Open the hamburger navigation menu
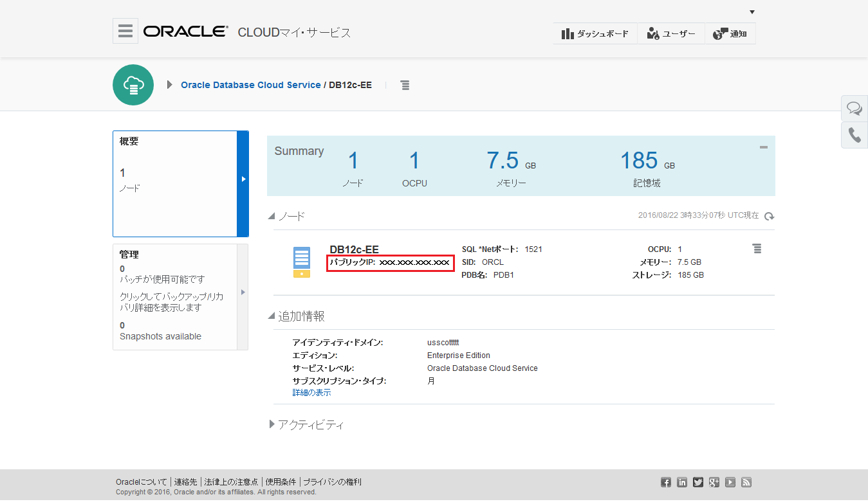This screenshot has height=504, width=868. (x=125, y=31)
